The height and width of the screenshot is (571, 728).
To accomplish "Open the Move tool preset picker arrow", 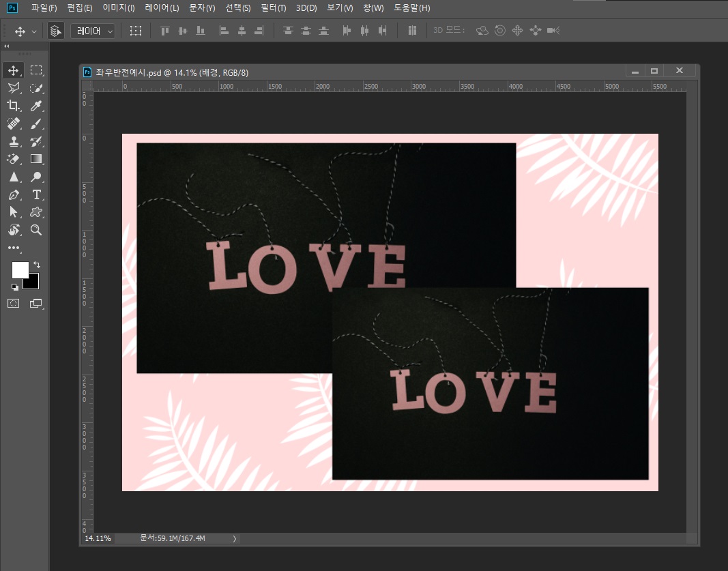I will [x=34, y=31].
